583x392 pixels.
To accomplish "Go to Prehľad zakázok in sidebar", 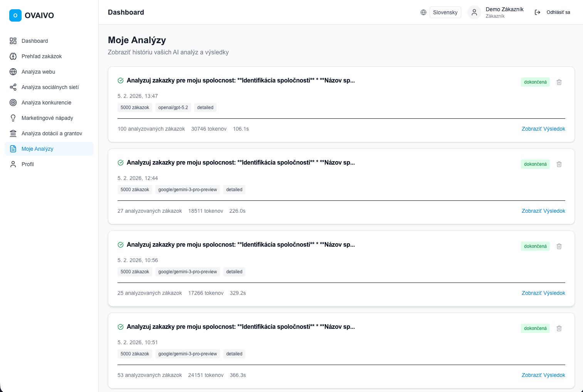I will point(42,56).
